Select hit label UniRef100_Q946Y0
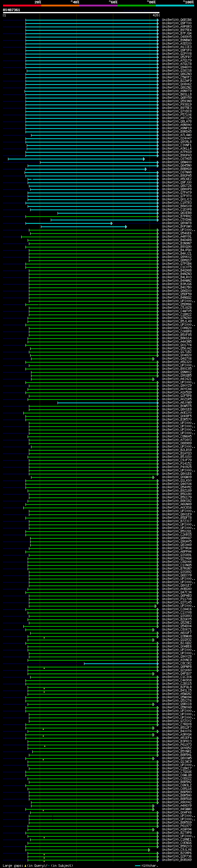Image resolution: width=197 pixels, height=868 pixels. click(176, 67)
